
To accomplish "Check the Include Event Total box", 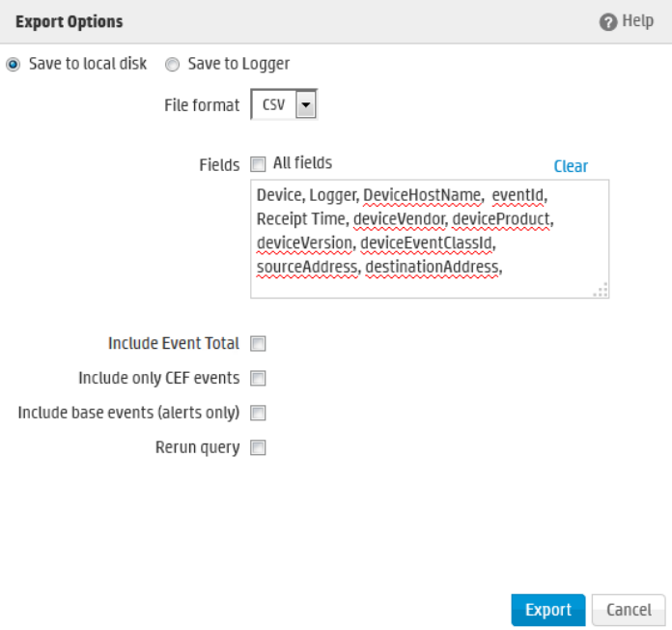I will (x=259, y=343).
